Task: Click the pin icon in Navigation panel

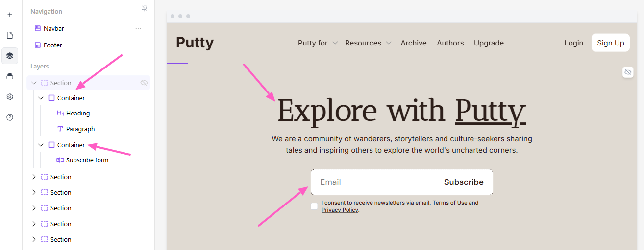Action: tap(144, 9)
